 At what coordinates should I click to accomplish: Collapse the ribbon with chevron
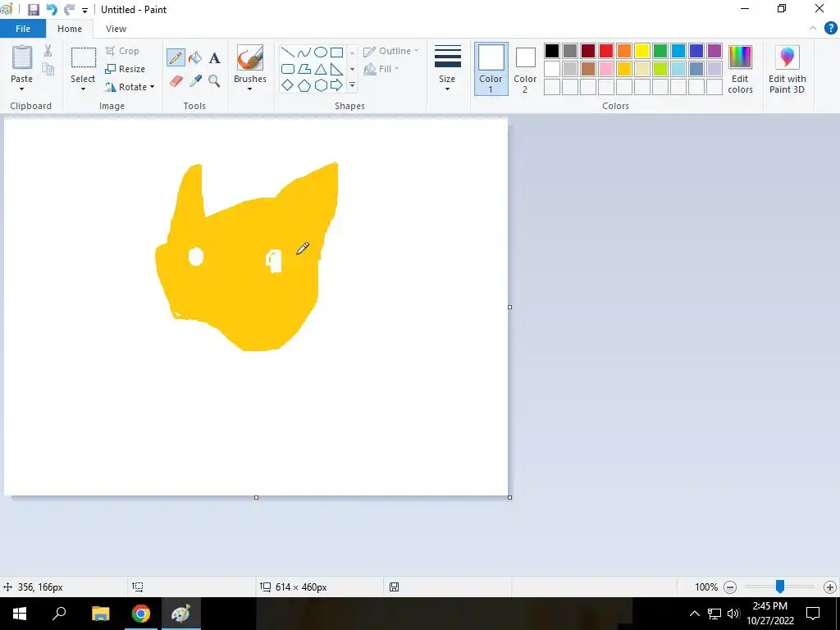pos(813,28)
